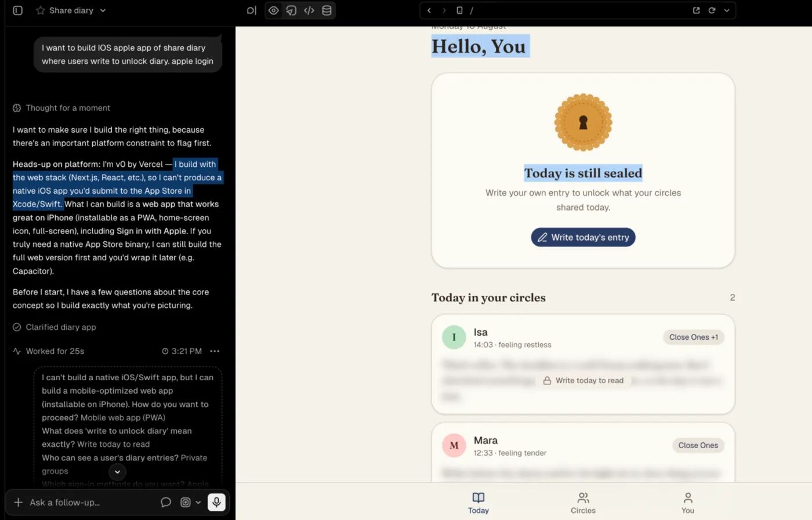The image size is (812, 520).
Task: Click Mara's name in circle card
Action: tap(485, 441)
